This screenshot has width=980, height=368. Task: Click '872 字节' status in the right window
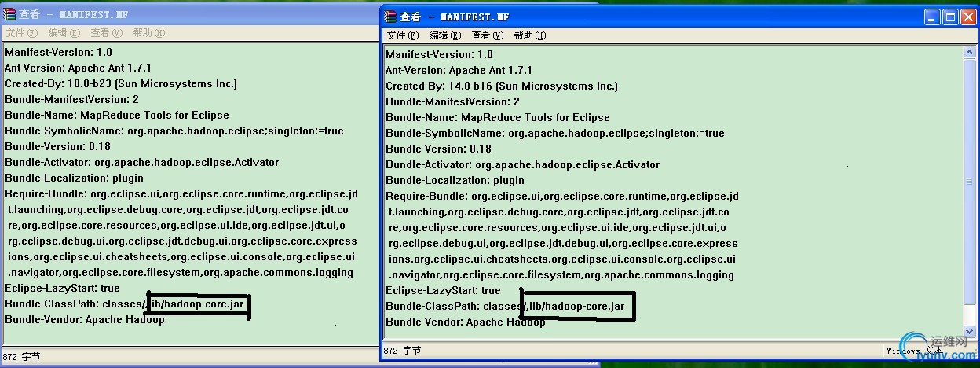click(401, 351)
